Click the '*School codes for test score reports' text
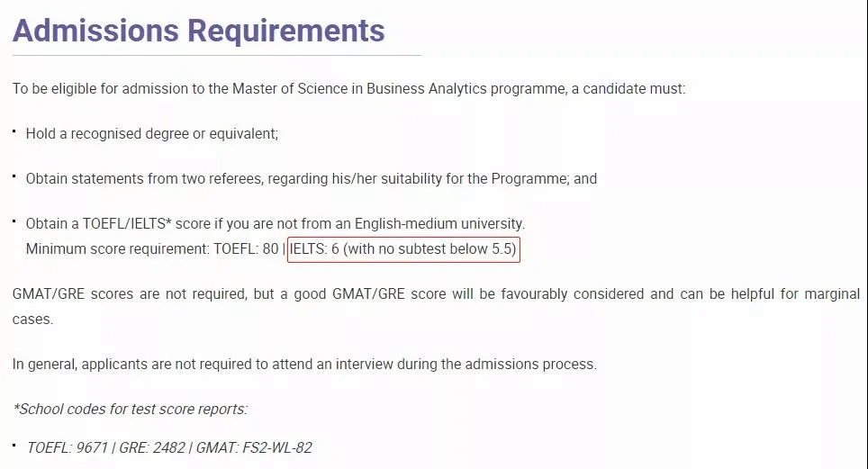Screen dimensions: 868x469 point(130,410)
